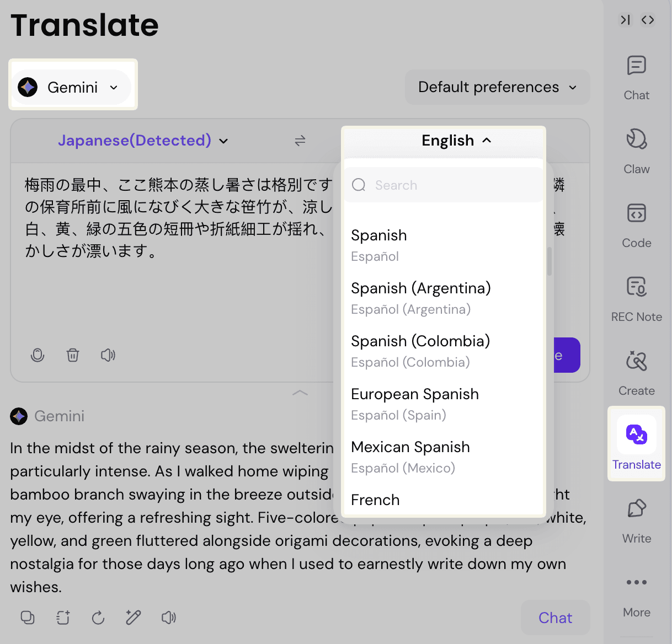The image size is (672, 644).
Task: Open the Gemini model selector dropdown
Action: [72, 87]
